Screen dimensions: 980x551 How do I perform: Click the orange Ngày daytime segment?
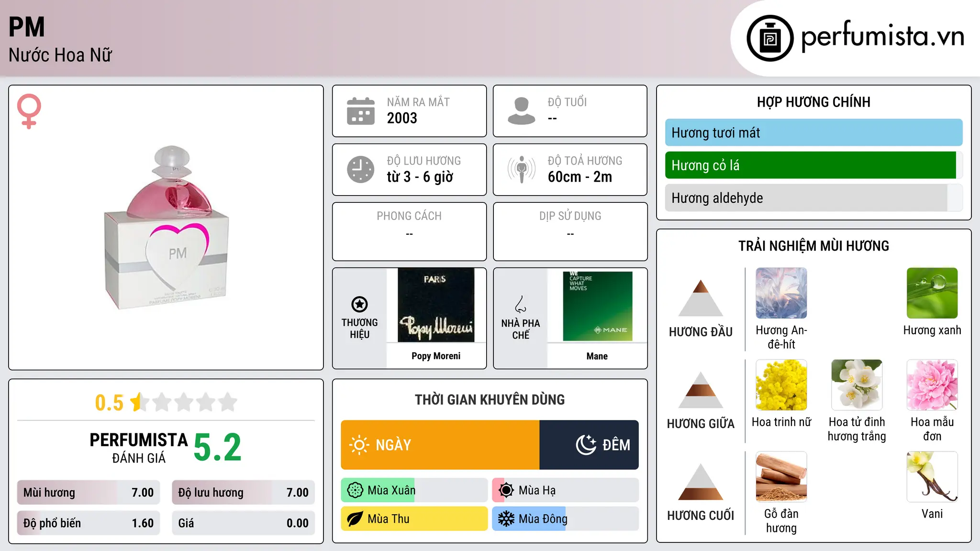click(x=440, y=445)
